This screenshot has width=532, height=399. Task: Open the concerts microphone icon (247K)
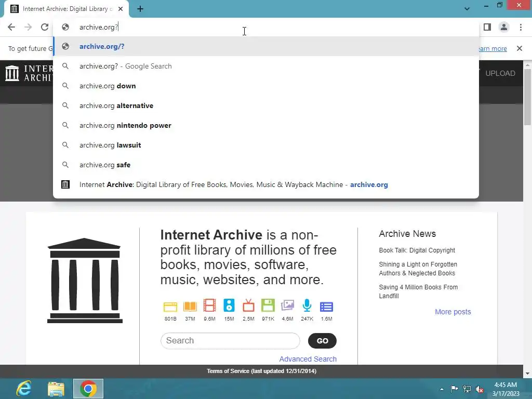(x=307, y=305)
